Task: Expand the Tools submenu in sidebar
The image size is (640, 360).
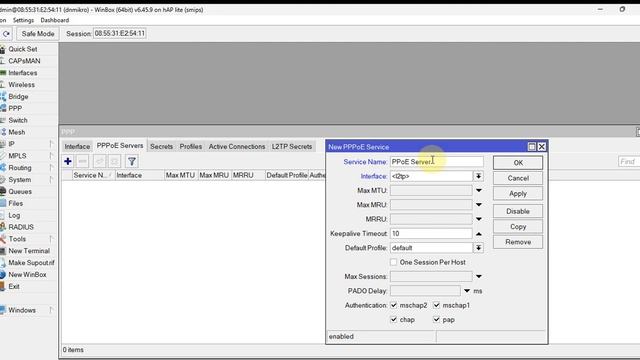Action: coord(51,239)
